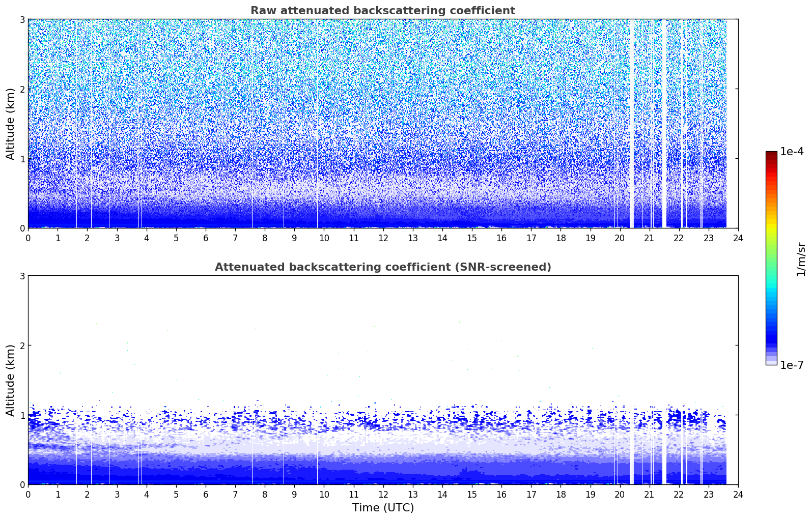Screen dimensions: 812x519
Task: Click hour tick "6" under the raw plot
Action: tap(206, 238)
